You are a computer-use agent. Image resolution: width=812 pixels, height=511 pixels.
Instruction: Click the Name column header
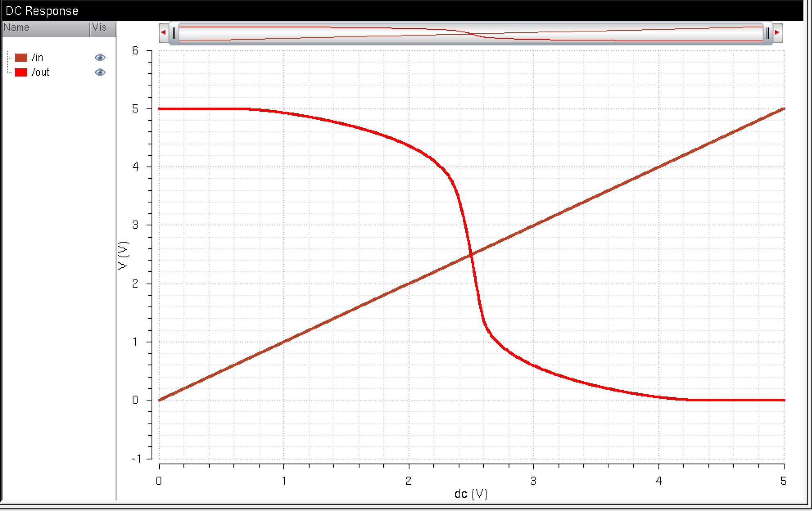(46, 28)
